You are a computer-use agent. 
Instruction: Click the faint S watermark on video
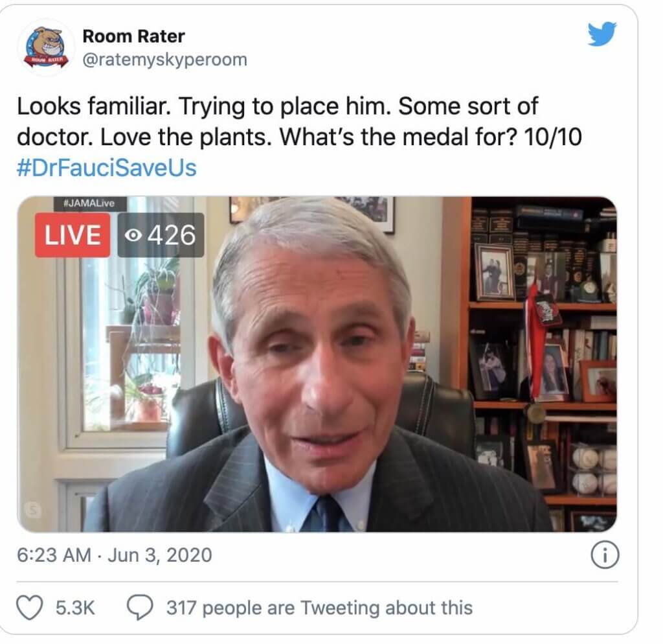click(x=32, y=509)
